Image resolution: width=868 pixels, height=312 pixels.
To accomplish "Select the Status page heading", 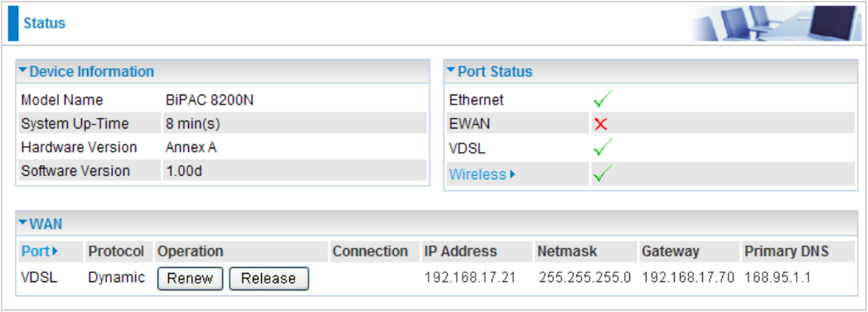I will (44, 23).
